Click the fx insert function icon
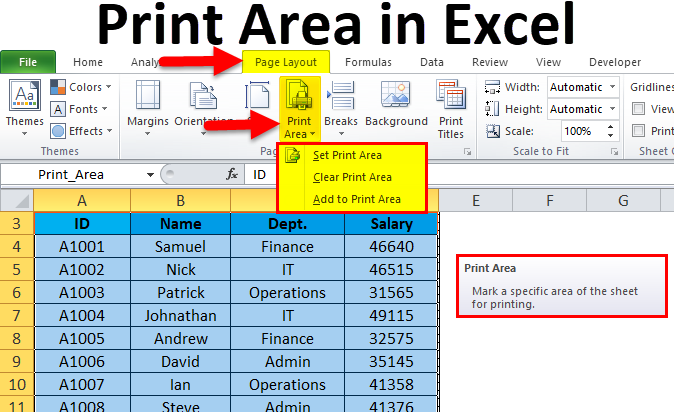The image size is (674, 412). tap(232, 174)
